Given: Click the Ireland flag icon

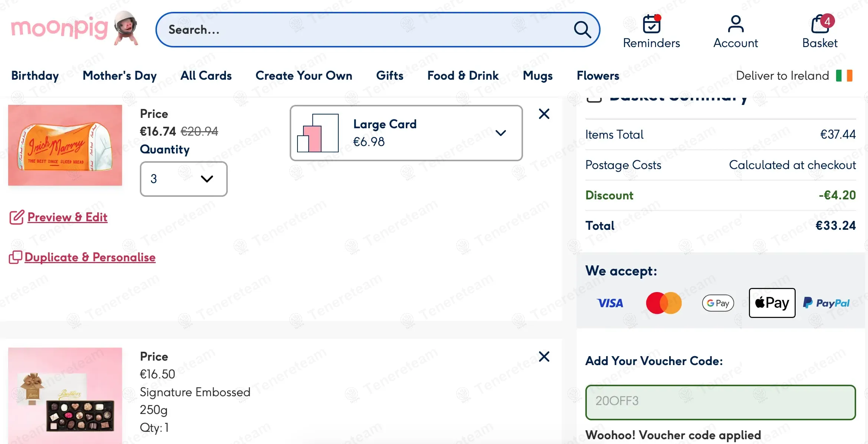Looking at the screenshot, I should 844,76.
